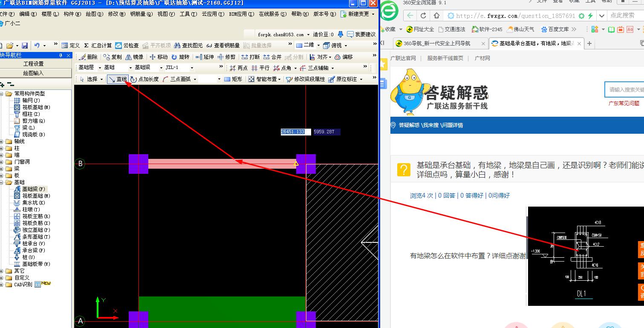Expand the CAD识别 folder
The image size is (644, 328).
point(2,285)
